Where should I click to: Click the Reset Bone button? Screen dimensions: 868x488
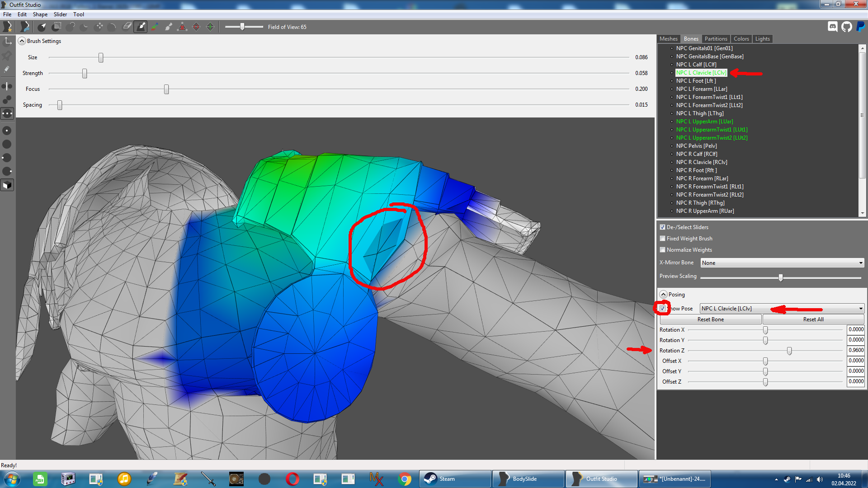[711, 319]
